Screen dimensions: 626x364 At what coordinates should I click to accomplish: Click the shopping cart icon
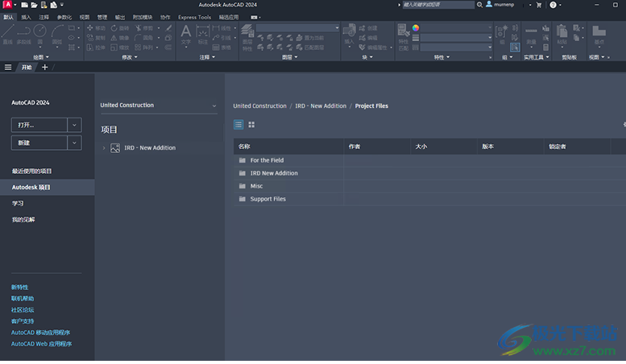pyautogui.click(x=538, y=5)
